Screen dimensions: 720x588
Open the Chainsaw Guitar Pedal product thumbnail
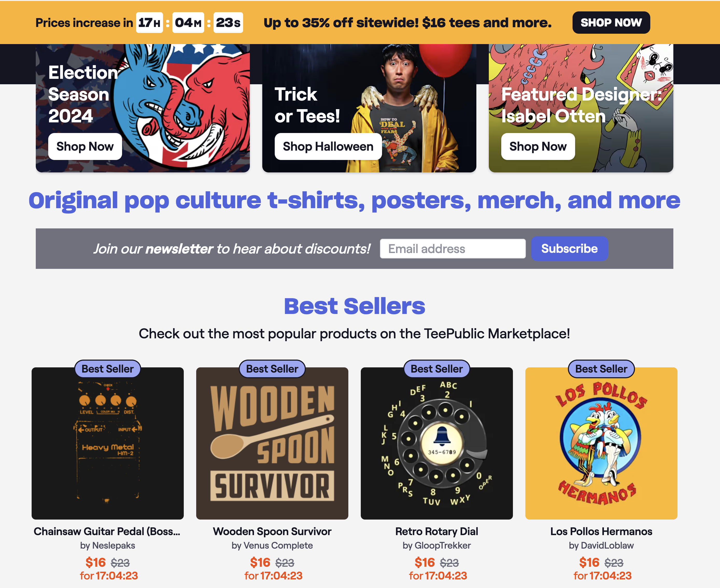coord(108,443)
